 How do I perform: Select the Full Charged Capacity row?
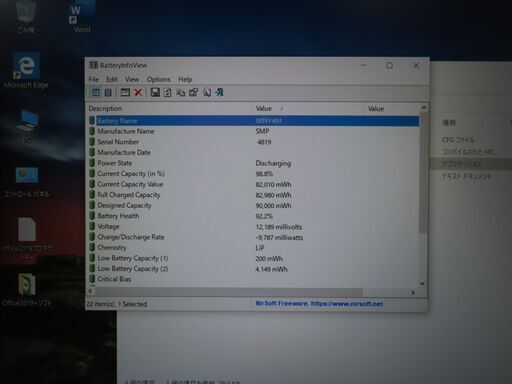[254, 195]
